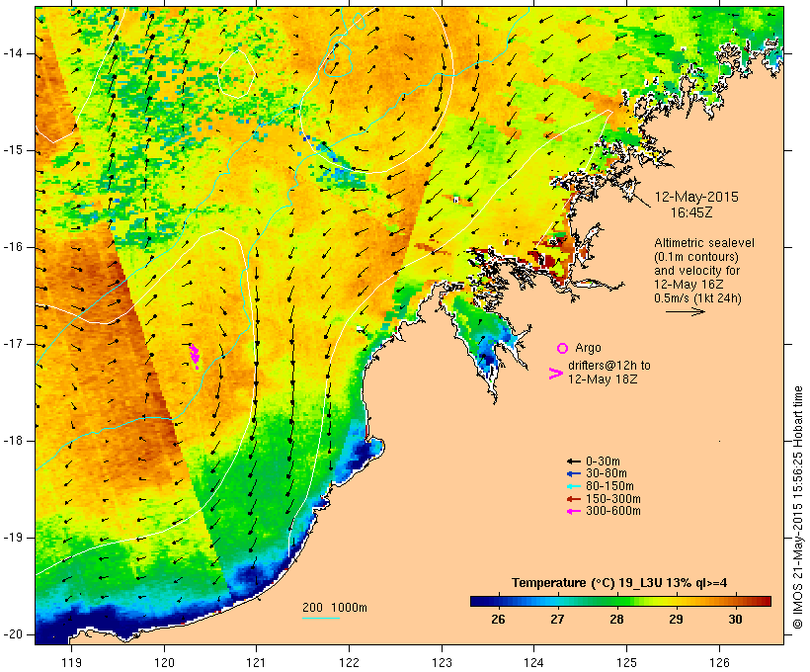Click the magenta drifter track on the map
Viewport: 810px width, 672px height.
click(195, 356)
